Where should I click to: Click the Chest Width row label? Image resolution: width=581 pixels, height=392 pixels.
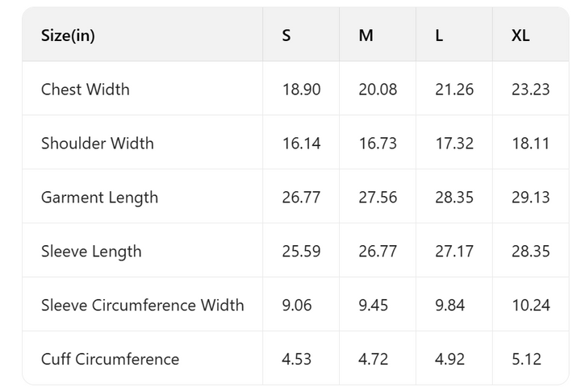[x=85, y=90]
